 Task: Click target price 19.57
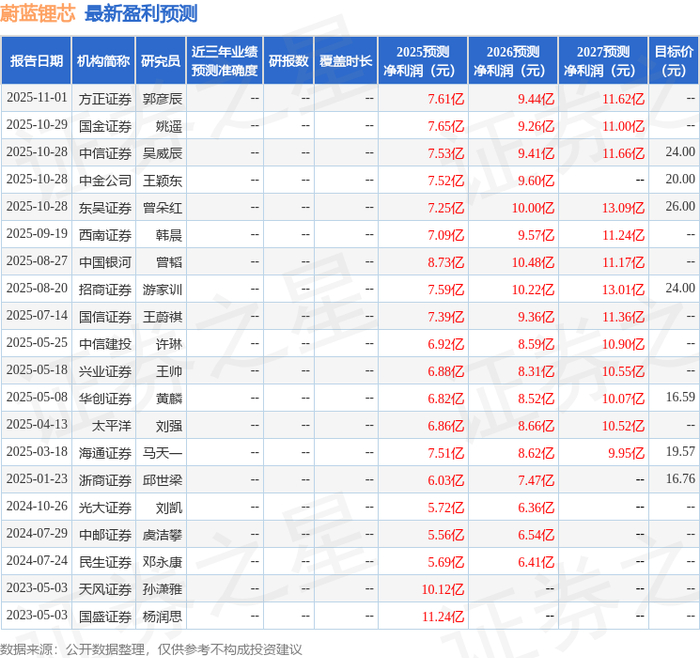pos(680,451)
